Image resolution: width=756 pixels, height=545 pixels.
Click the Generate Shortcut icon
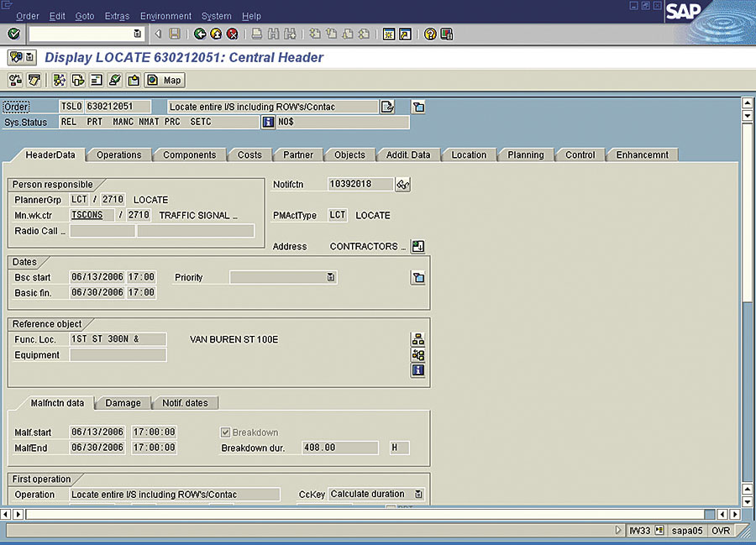pos(405,34)
